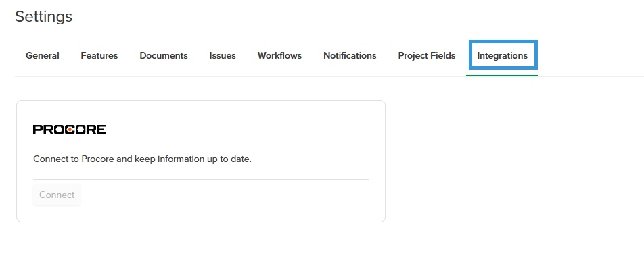The height and width of the screenshot is (258, 644).
Task: Open the Workflows tab
Action: (x=279, y=56)
